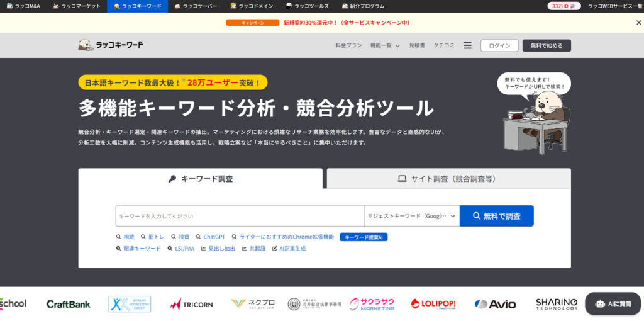Image resolution: width=644 pixels, height=321 pixels.
Task: Click the ラッコキーワード otter logo
Action: (111, 45)
